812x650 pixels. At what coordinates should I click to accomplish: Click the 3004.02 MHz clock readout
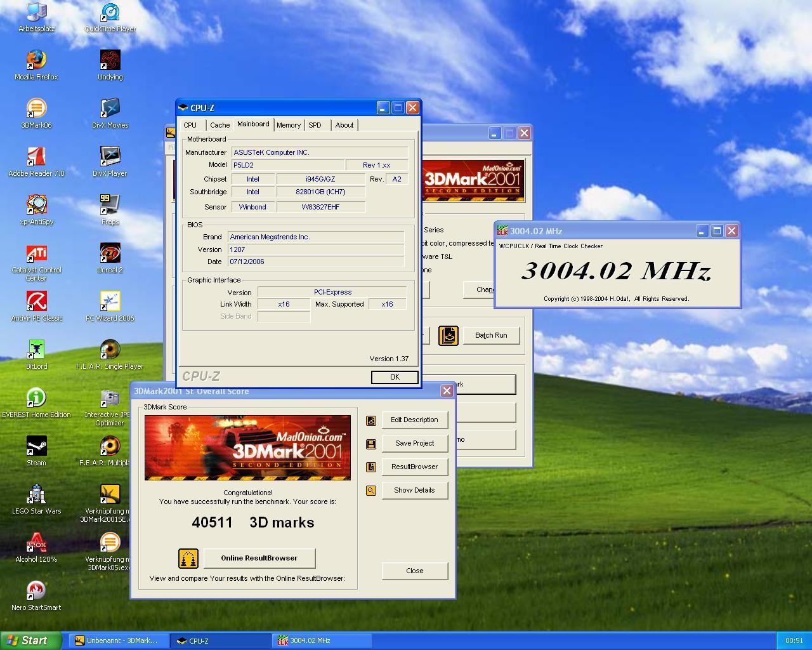tap(616, 271)
